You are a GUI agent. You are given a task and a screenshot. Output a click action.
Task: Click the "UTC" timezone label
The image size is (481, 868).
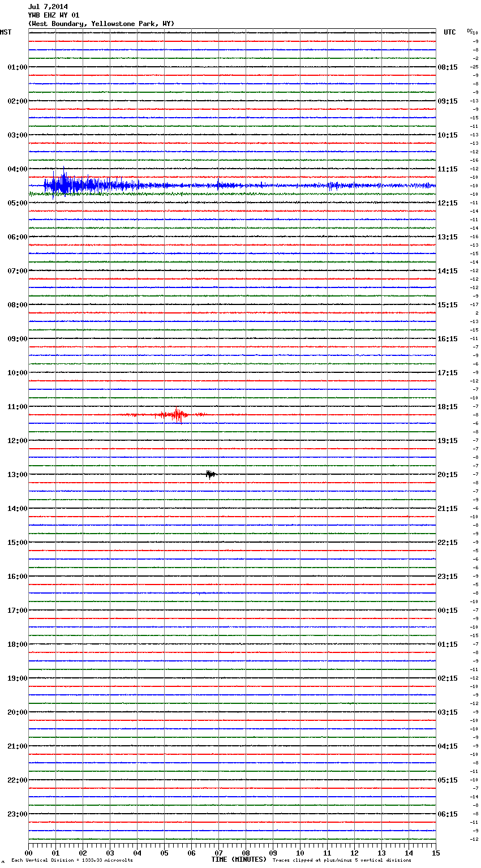coord(450,32)
